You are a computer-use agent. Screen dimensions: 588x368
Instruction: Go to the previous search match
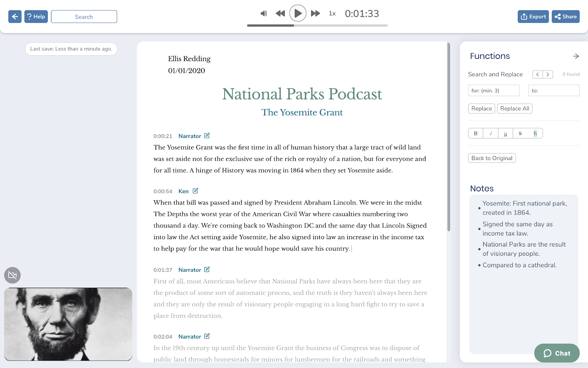[x=538, y=74]
